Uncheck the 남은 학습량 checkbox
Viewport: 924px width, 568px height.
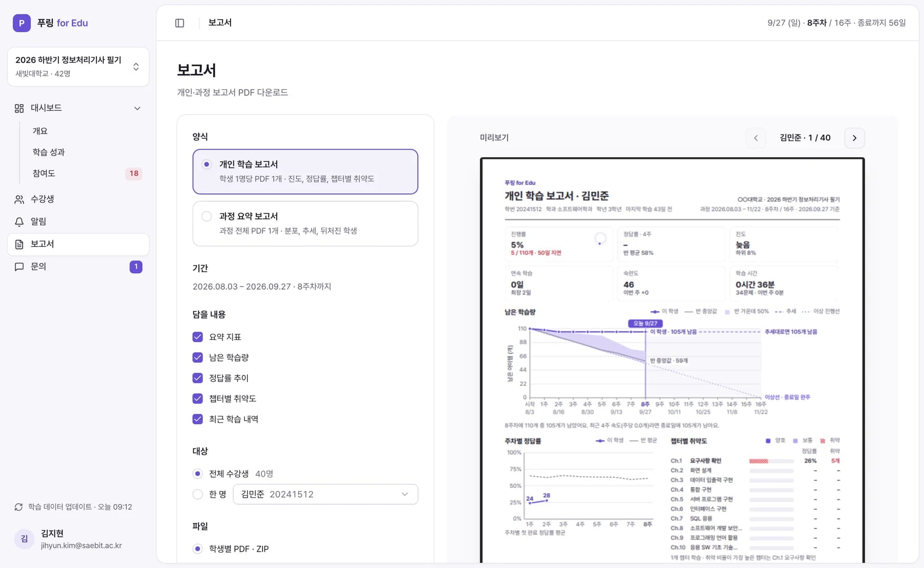pos(198,357)
